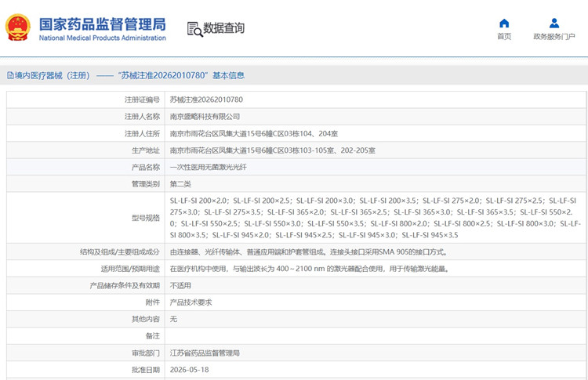Open the 首页 home icon
Screen dimensions: 588x380
tap(504, 24)
